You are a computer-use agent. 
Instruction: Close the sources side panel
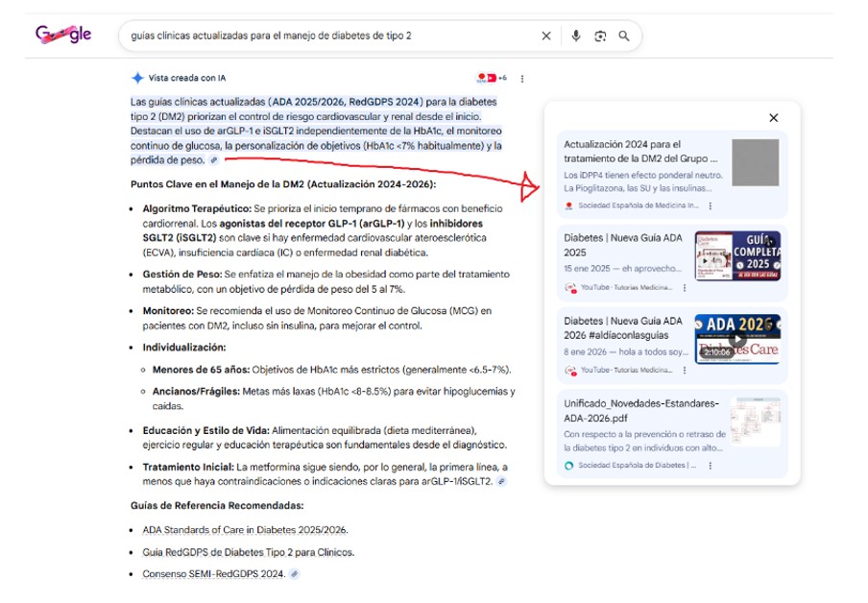[773, 118]
